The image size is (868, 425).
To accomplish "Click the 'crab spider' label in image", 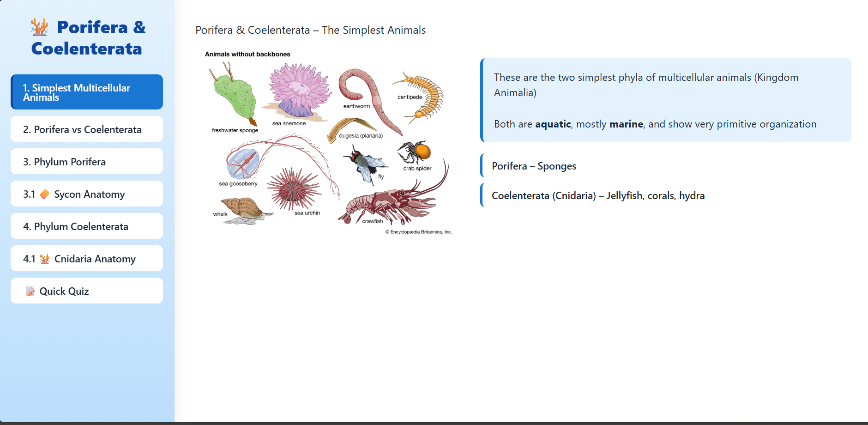I will (417, 169).
